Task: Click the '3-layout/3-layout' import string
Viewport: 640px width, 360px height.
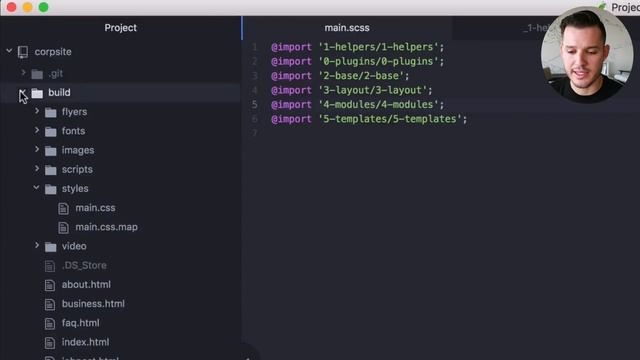Action: 372,90
